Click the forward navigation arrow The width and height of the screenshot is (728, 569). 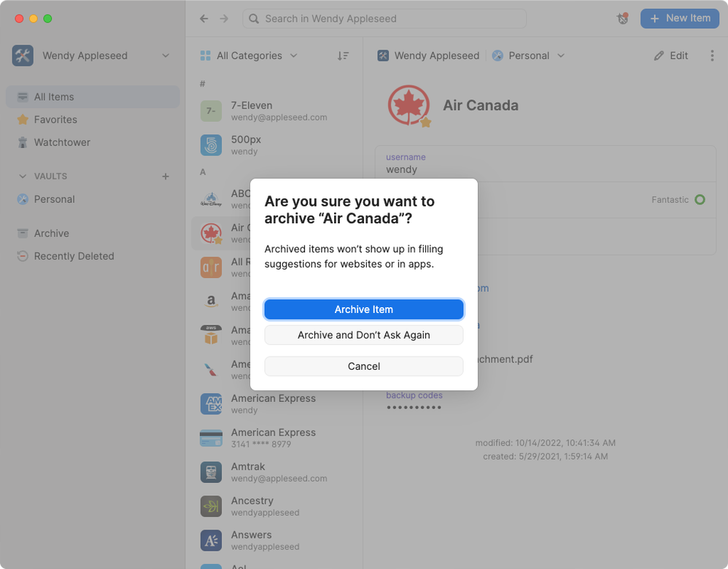pyautogui.click(x=224, y=18)
